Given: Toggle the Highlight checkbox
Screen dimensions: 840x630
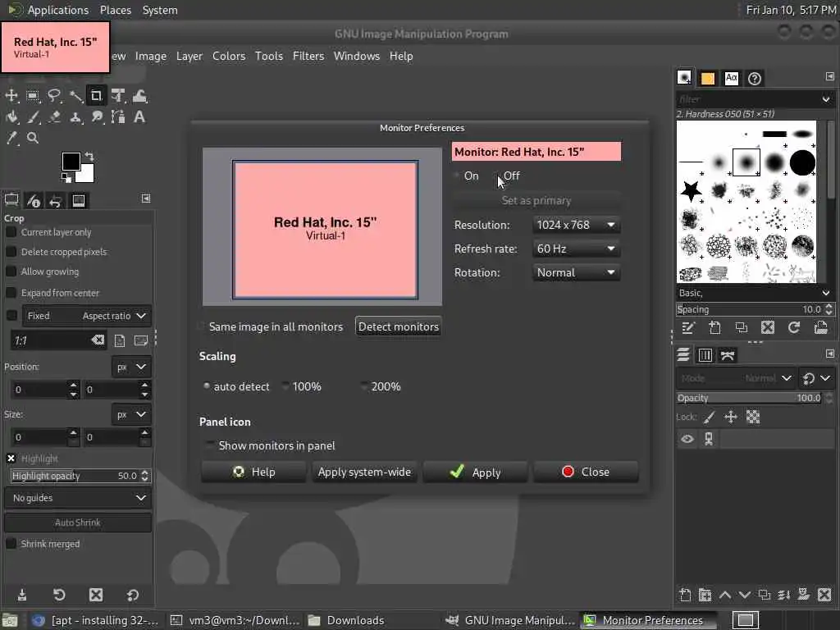Looking at the screenshot, I should point(11,459).
